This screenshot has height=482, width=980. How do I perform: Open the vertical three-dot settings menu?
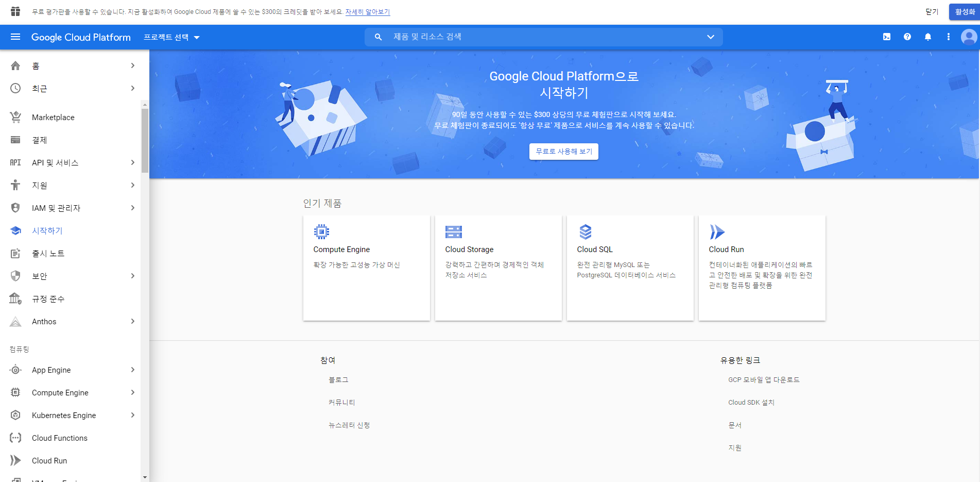[x=949, y=37]
